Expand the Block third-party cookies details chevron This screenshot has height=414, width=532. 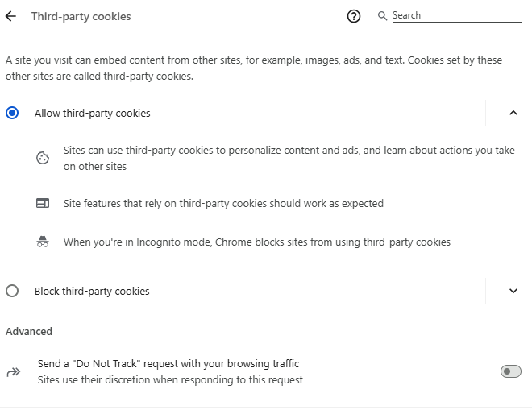[x=513, y=291]
